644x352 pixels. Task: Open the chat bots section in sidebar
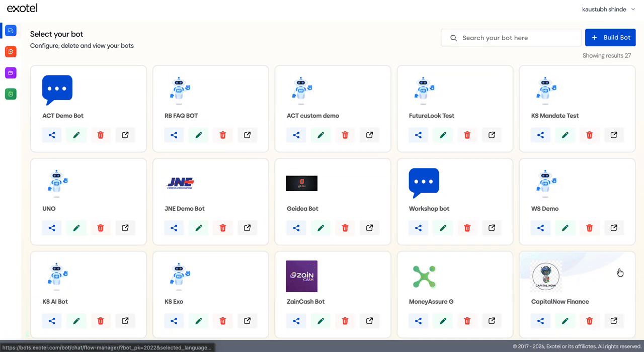point(11,31)
